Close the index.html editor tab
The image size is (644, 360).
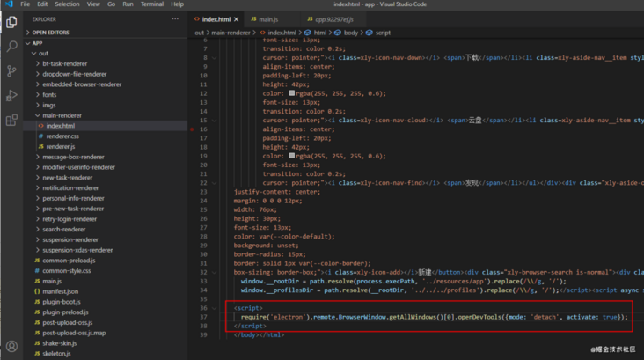(236, 19)
